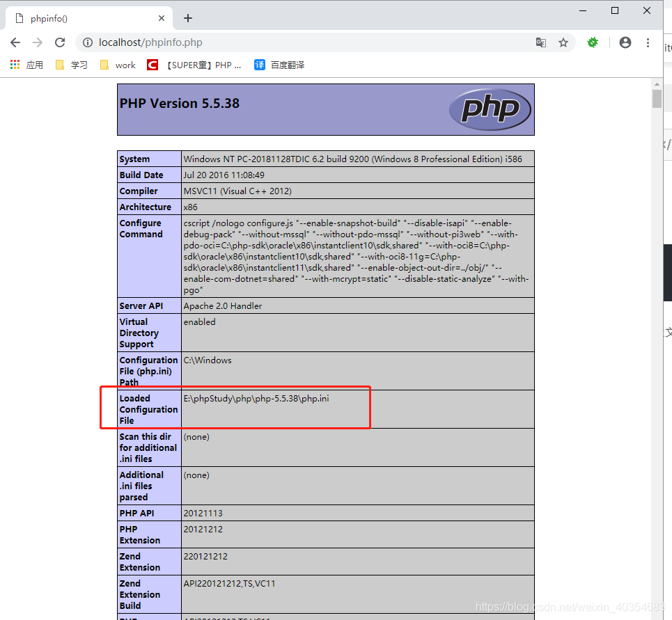Open the work bookmark folder
Image resolution: width=672 pixels, height=620 pixels.
(118, 65)
